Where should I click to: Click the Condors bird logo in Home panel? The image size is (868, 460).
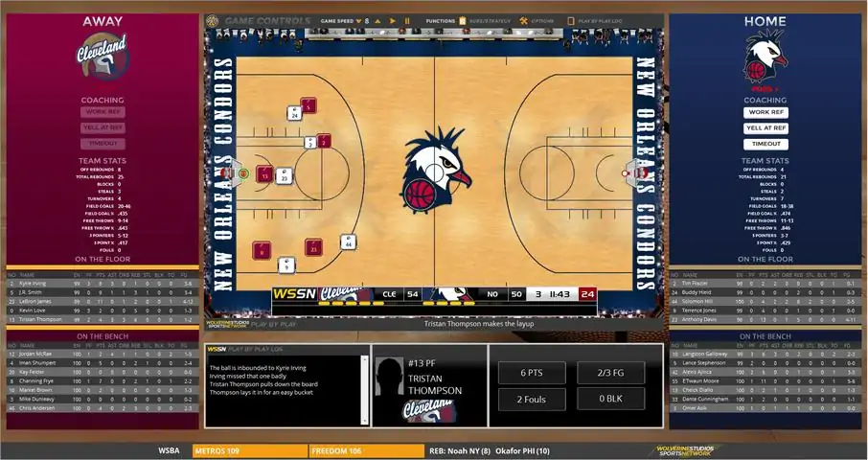[765, 56]
